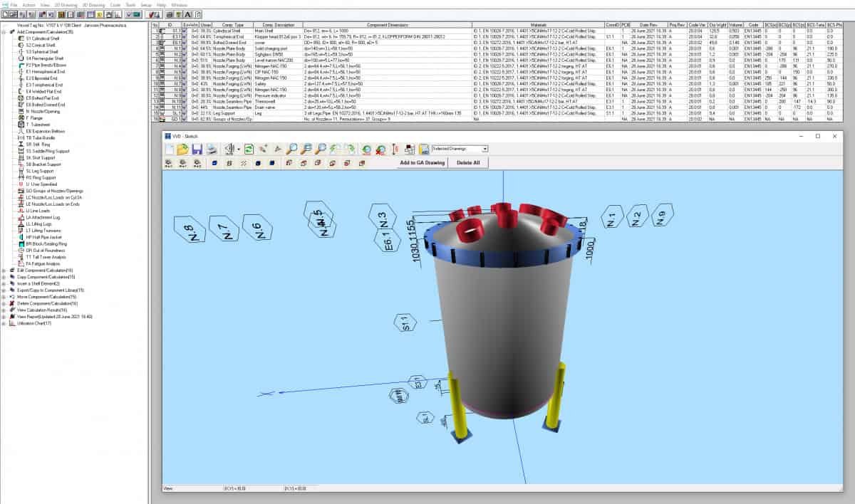Click the first magnifier zoom tool in Sketch toolbar
855x504 pixels.
[x=291, y=149]
